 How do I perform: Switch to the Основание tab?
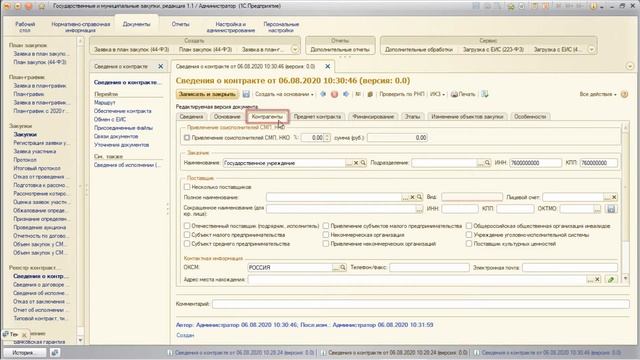[227, 117]
